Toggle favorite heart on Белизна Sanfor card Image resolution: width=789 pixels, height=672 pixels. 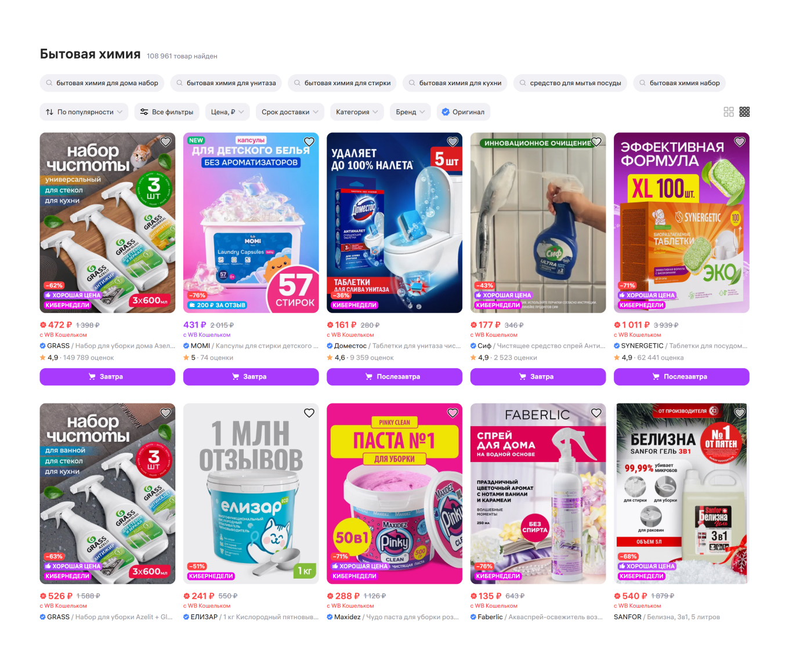coord(740,413)
